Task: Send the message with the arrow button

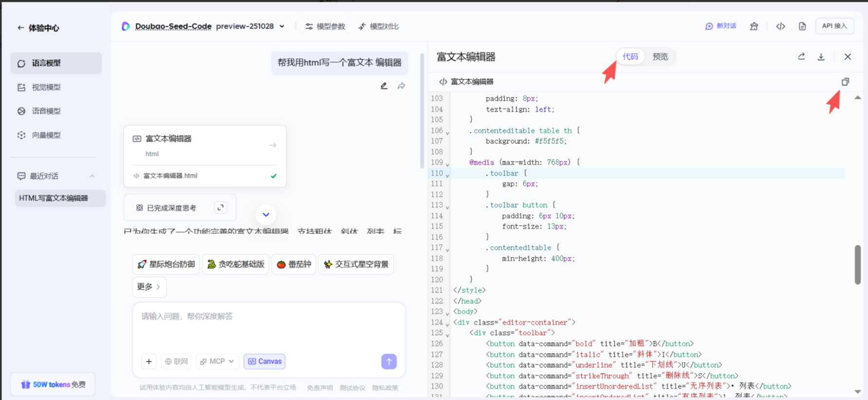Action: (x=389, y=361)
